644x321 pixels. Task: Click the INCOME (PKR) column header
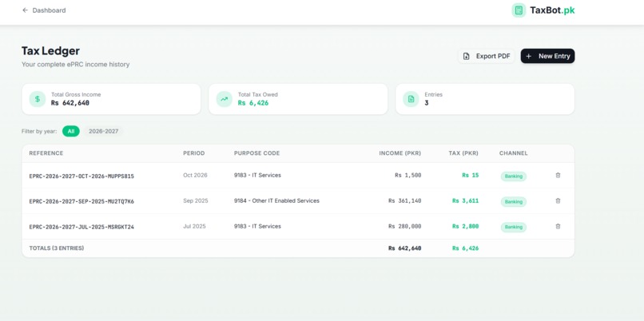click(x=400, y=153)
